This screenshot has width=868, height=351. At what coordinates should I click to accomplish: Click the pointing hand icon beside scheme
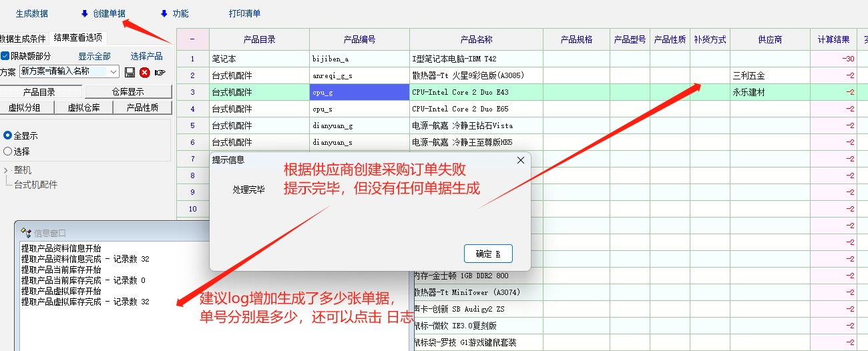tap(160, 72)
